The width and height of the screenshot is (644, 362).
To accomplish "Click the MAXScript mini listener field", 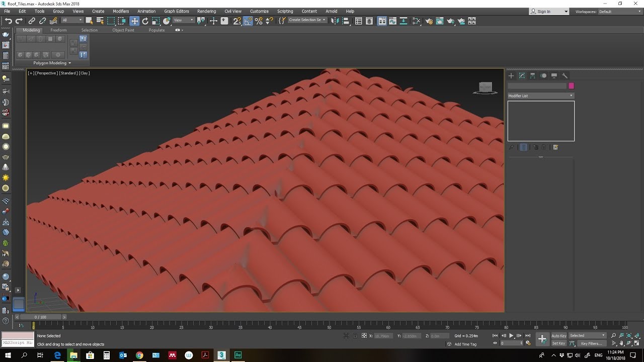I will pos(18,343).
